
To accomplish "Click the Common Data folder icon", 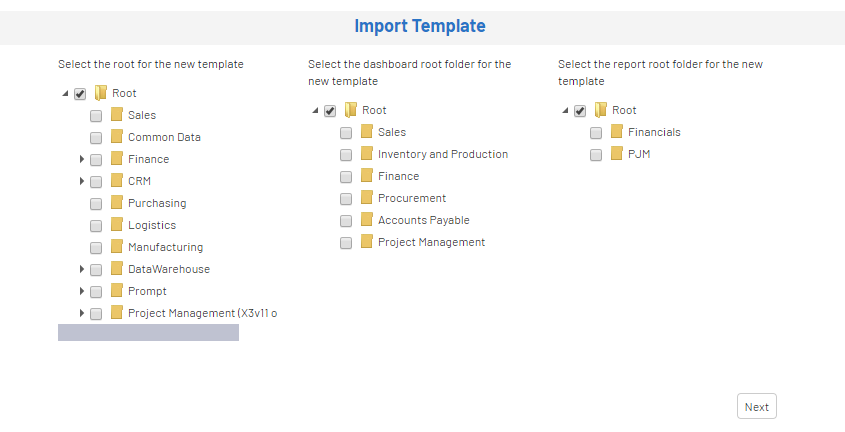I will (x=117, y=136).
